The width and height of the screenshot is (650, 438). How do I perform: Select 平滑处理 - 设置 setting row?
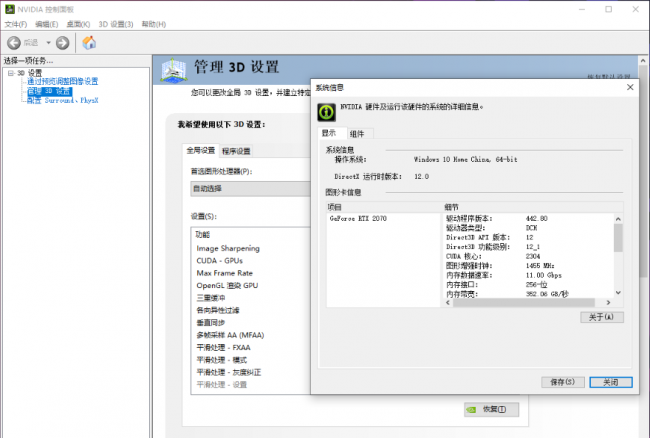(222, 385)
